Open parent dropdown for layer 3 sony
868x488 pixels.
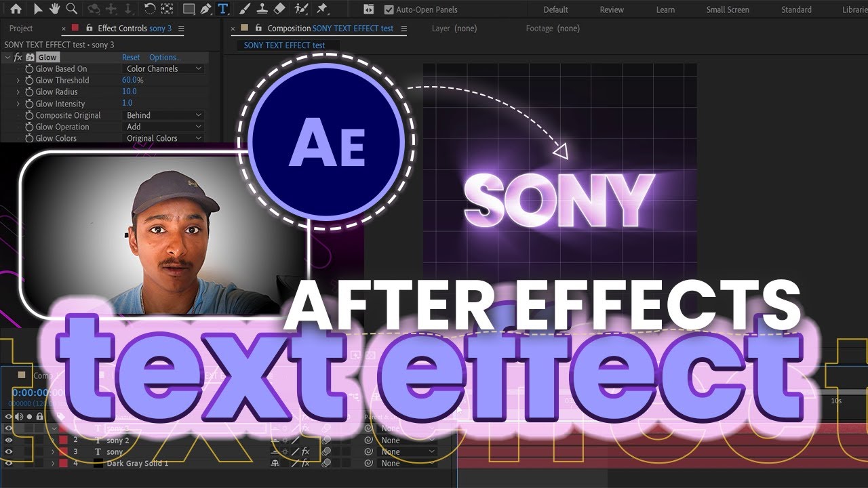(x=407, y=452)
